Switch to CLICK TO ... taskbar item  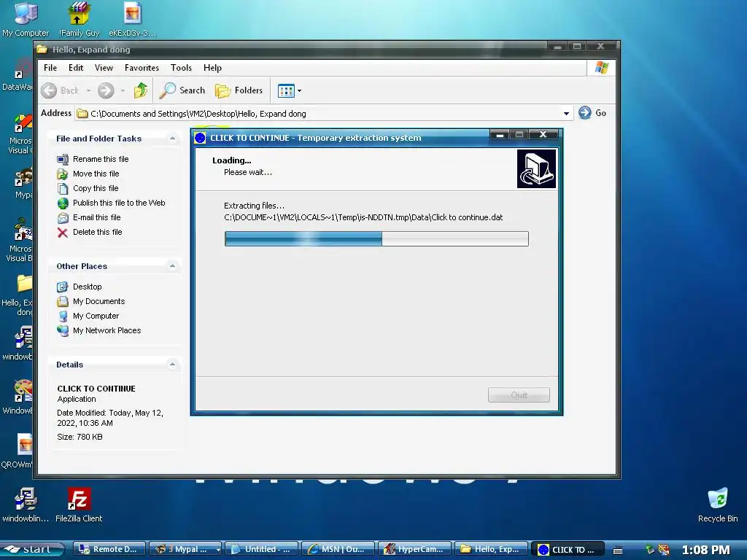[x=568, y=549]
